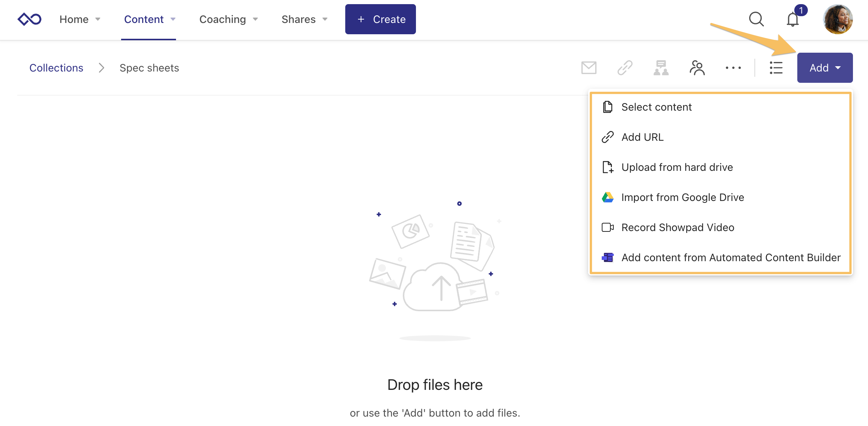Select Import from Google Drive
Viewport: 868px width, 426px height.
[721, 197]
